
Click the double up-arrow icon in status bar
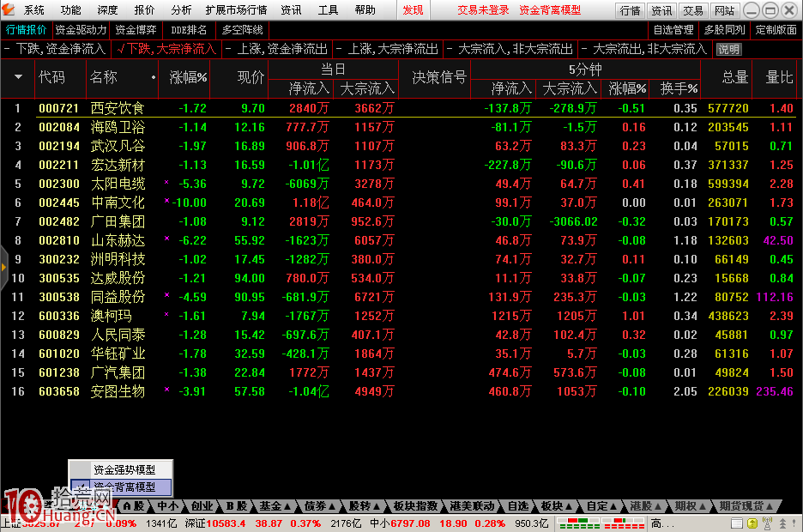tap(782, 523)
